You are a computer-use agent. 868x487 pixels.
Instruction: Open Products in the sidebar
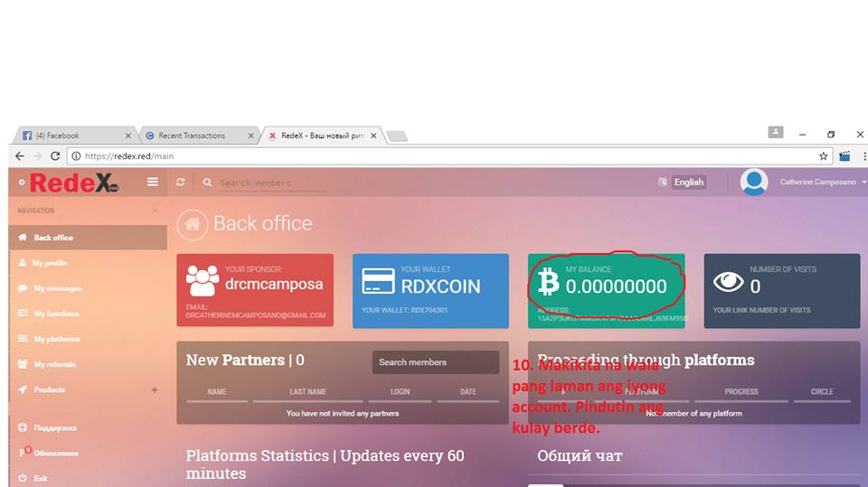pos(49,389)
